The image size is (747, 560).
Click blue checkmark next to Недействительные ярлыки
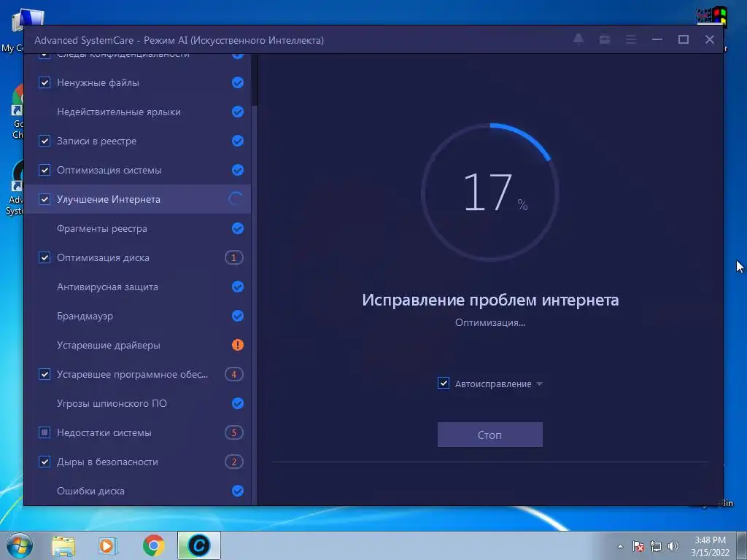238,112
